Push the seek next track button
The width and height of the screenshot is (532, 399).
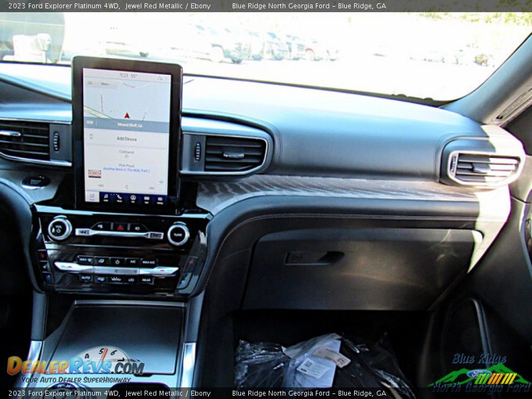pyautogui.click(x=156, y=235)
